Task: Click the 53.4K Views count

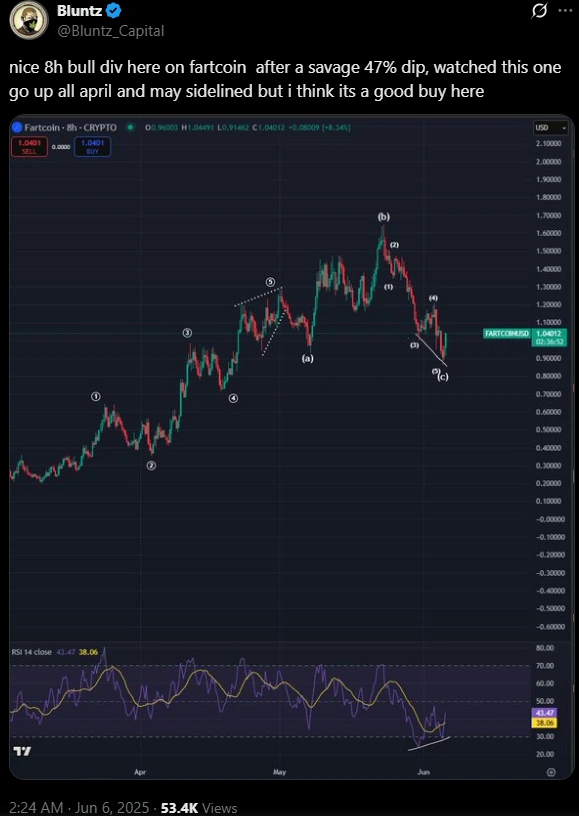Action: 199,807
